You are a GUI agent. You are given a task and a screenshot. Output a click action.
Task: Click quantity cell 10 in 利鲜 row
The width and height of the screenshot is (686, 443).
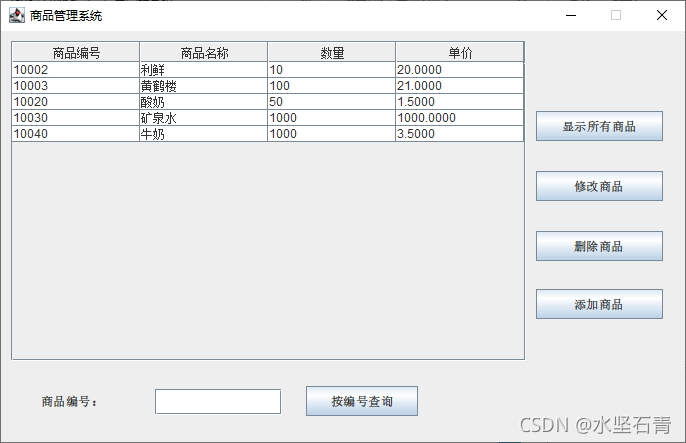click(x=332, y=70)
